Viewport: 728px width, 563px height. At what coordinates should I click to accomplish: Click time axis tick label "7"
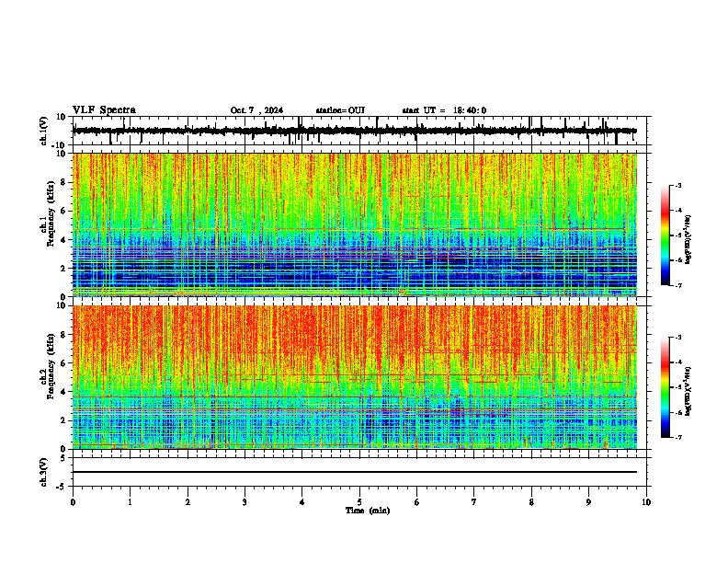click(474, 502)
